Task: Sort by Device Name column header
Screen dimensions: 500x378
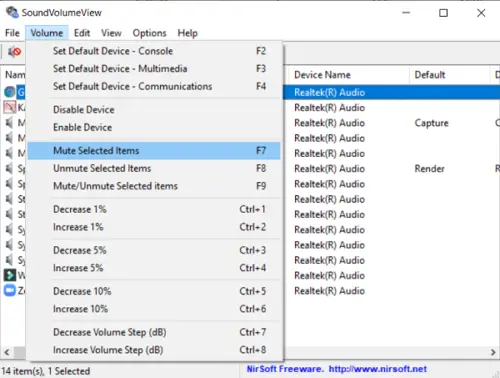Action: pos(346,75)
